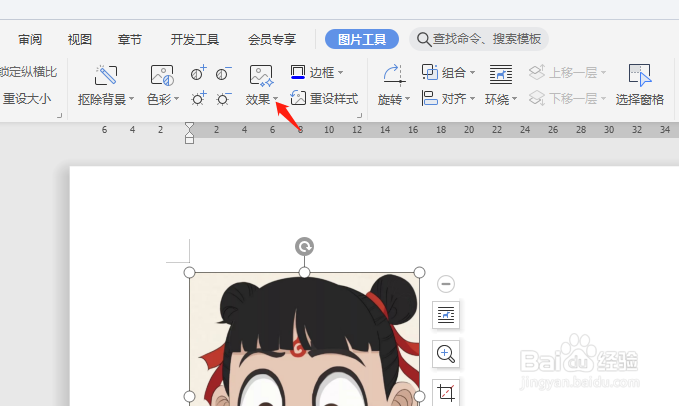Expand the 组合 dropdown arrow

pyautogui.click(x=472, y=72)
